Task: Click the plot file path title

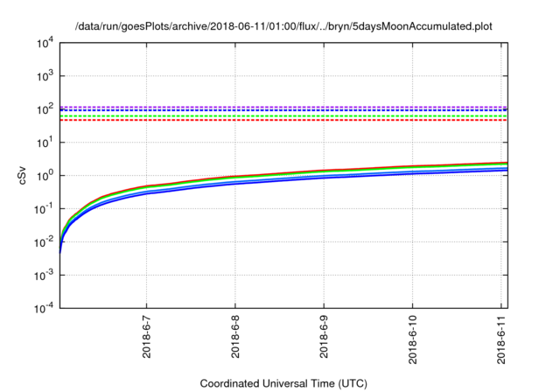Action: point(283,26)
